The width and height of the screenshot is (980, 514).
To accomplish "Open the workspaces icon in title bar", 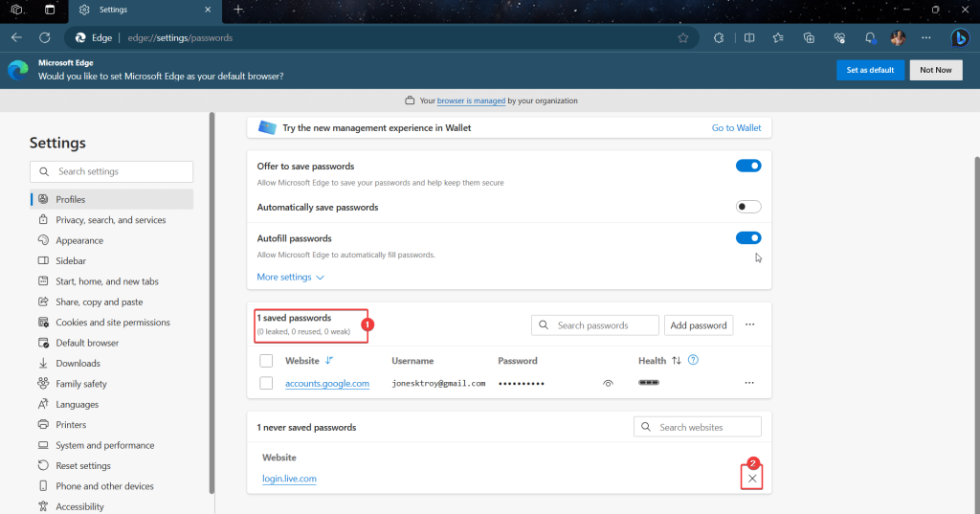I will (17, 10).
